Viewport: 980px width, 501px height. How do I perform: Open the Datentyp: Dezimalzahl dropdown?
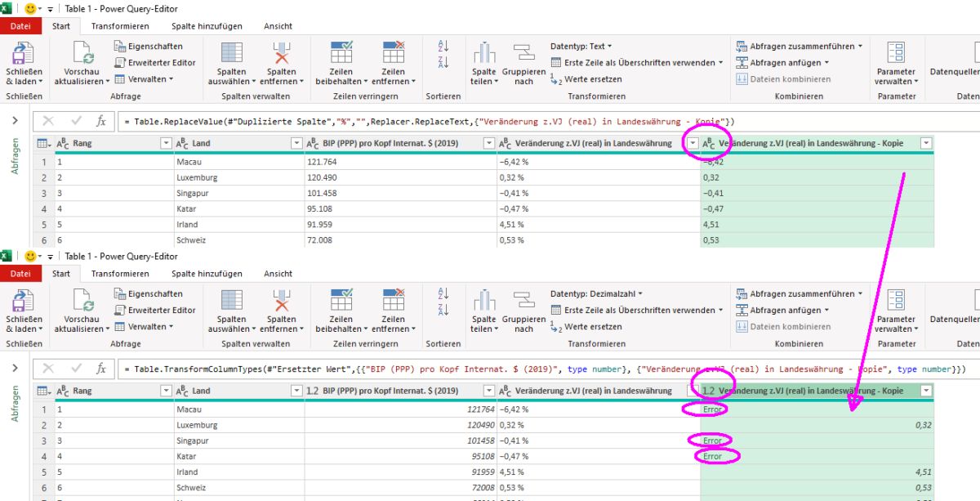(596, 293)
